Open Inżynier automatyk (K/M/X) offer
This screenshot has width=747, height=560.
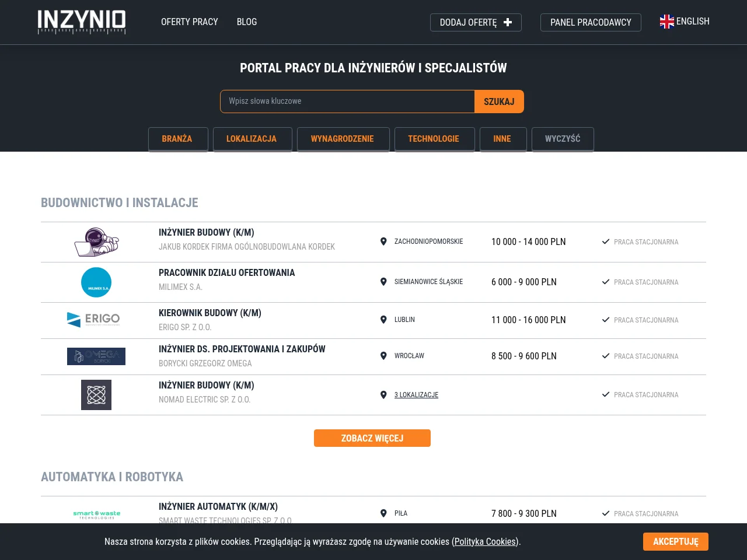218,506
